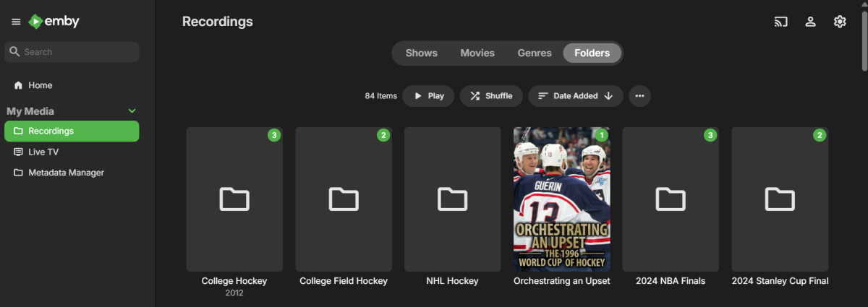Collapse the My Media section chevron
Image resolution: width=868 pixels, height=307 pixels.
[132, 111]
